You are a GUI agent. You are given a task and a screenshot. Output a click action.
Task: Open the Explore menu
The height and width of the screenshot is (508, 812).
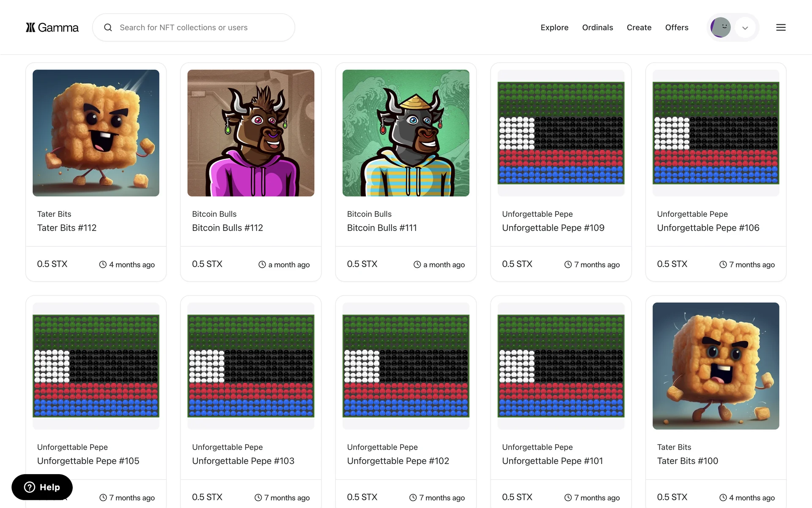(554, 28)
